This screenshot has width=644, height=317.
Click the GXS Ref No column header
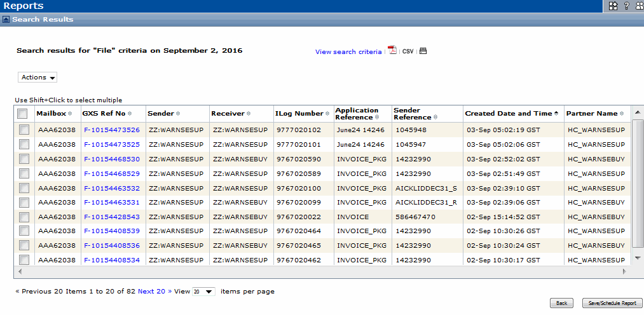tap(104, 113)
